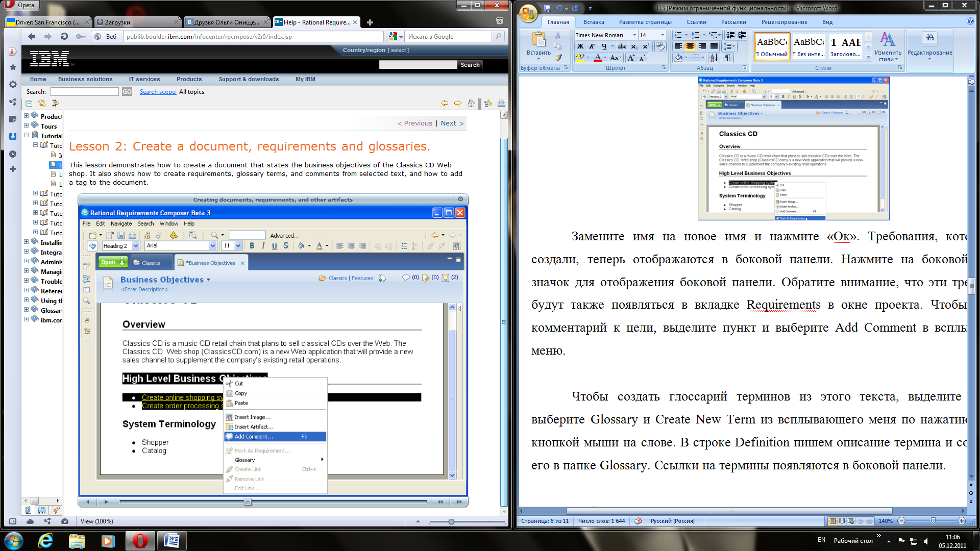Open Изменить стили dropdown
This screenshot has width=980, height=551.
coord(888,46)
